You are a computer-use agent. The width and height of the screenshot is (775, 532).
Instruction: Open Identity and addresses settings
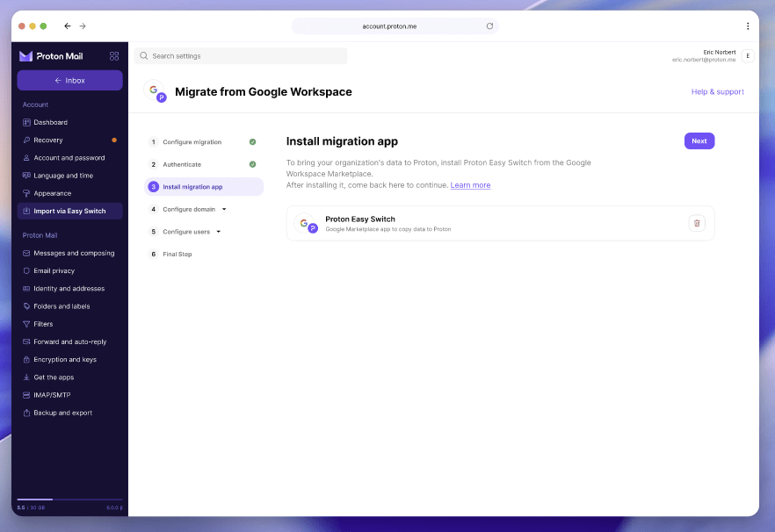coord(69,289)
